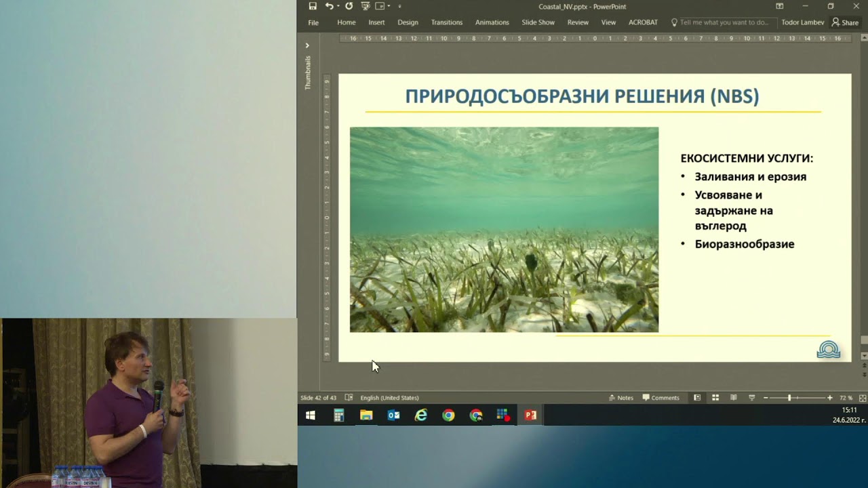Change the language 'English (United States)' in status bar
The image size is (868, 488).
[389, 398]
